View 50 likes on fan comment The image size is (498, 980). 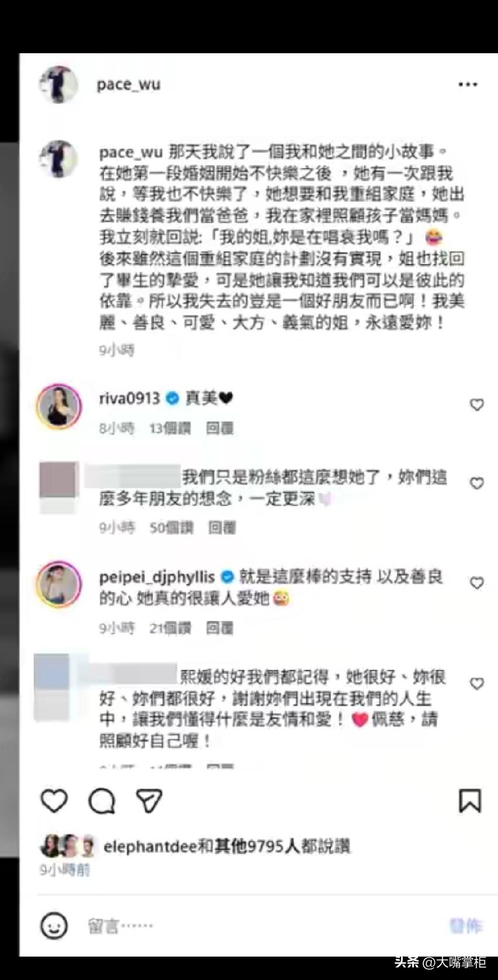click(171, 528)
